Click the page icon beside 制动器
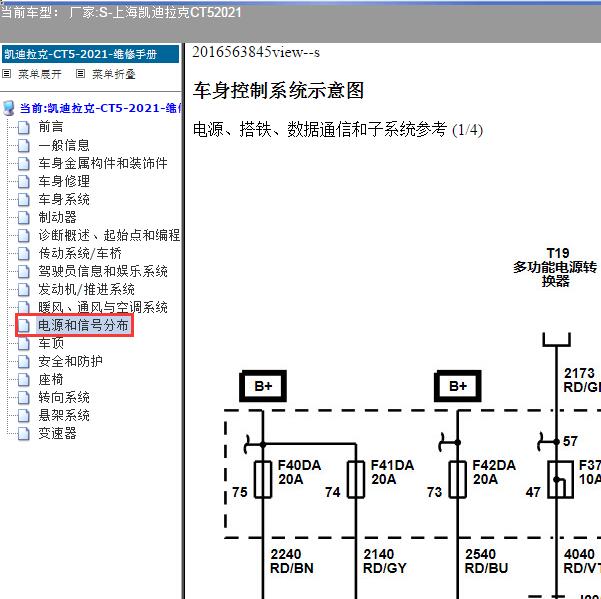The width and height of the screenshot is (601, 599). coord(23,217)
